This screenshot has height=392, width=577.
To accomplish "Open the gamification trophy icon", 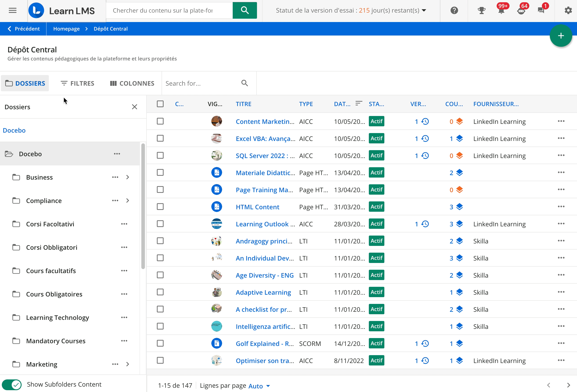I will tap(481, 10).
